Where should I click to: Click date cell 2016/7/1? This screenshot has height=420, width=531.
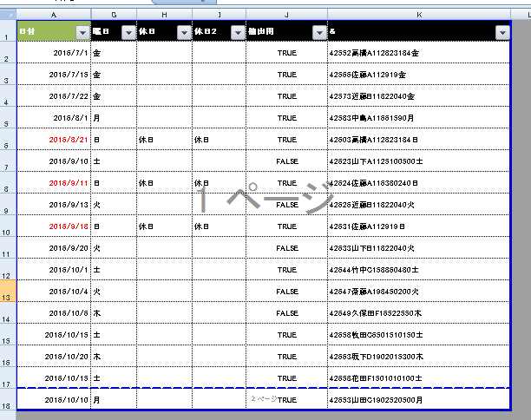pos(54,52)
